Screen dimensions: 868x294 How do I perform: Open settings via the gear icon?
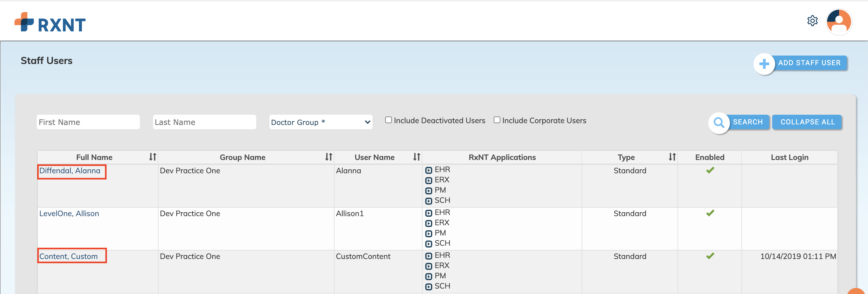[x=813, y=21]
